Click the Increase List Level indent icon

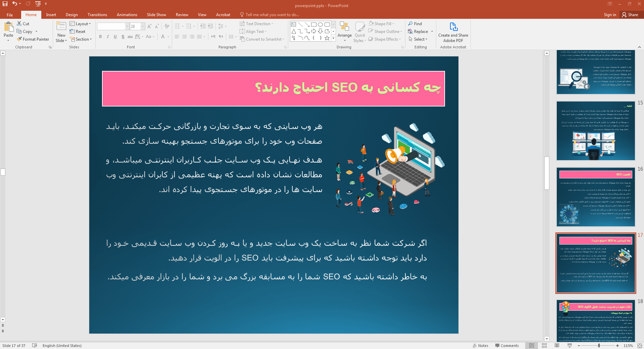click(210, 26)
